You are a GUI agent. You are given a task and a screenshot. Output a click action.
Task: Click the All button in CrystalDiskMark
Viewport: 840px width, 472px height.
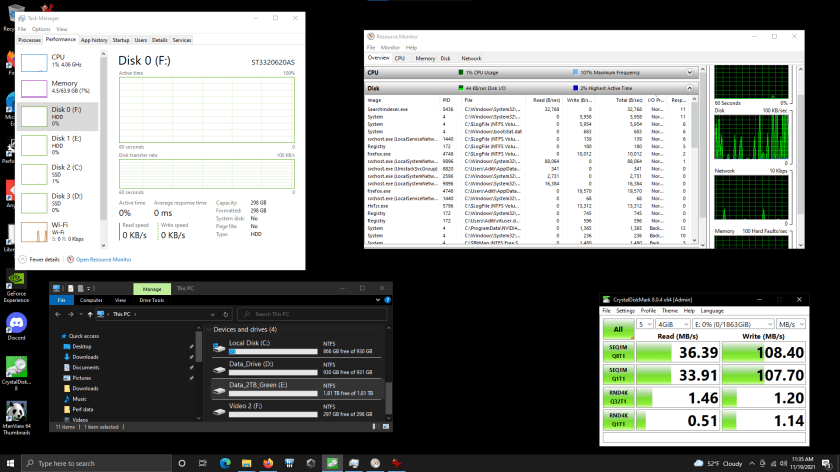click(x=617, y=329)
